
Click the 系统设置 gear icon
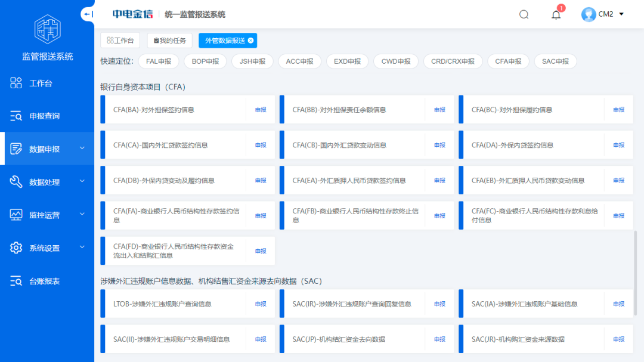coord(16,248)
